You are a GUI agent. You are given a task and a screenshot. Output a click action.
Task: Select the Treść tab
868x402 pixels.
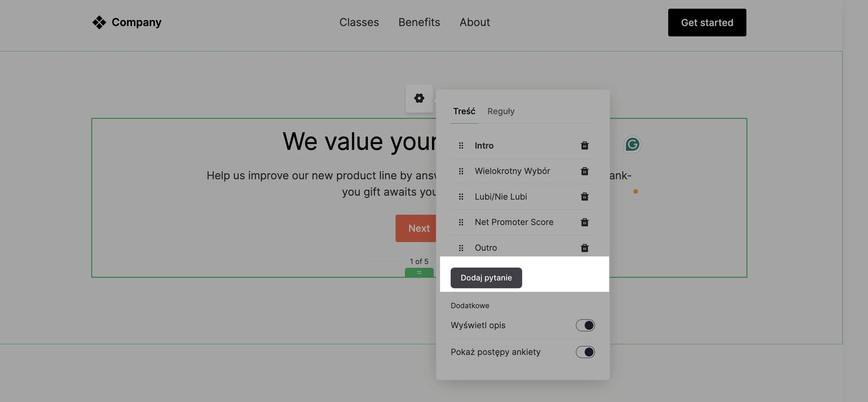pyautogui.click(x=464, y=111)
